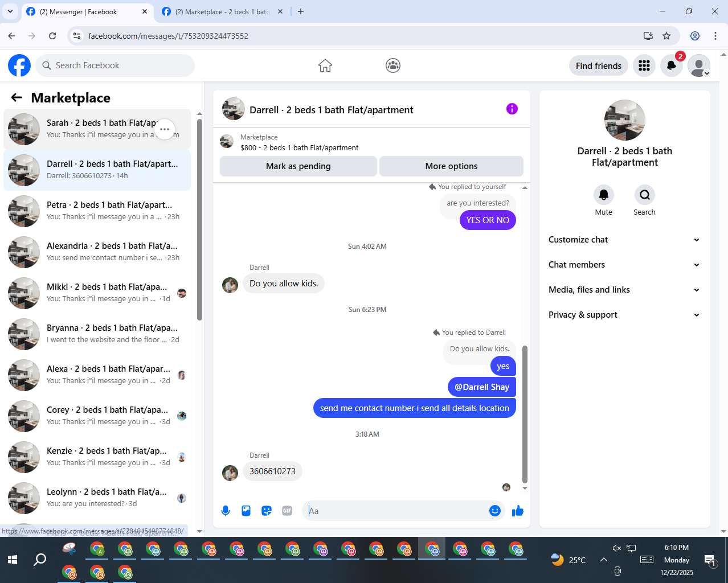Expand Chat members section
The height and width of the screenshot is (583, 728).
(x=624, y=265)
